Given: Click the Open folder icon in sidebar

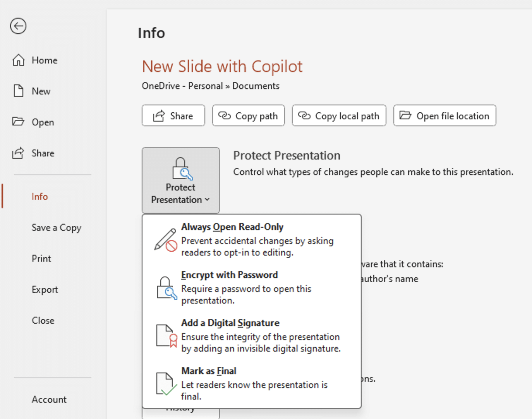Looking at the screenshot, I should tap(18, 122).
